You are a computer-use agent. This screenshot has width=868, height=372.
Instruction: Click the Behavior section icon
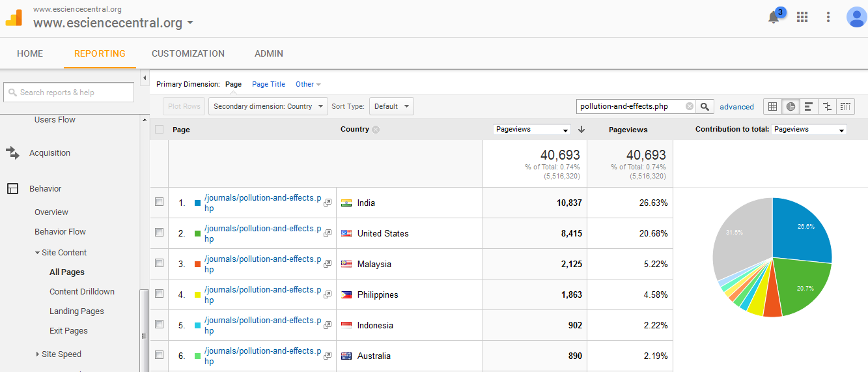tap(12, 189)
